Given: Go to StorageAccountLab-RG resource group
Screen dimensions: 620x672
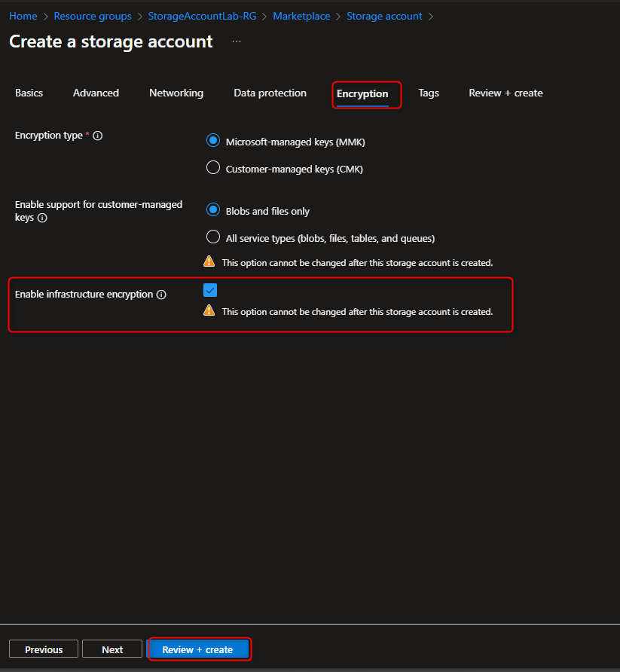Looking at the screenshot, I should (202, 16).
